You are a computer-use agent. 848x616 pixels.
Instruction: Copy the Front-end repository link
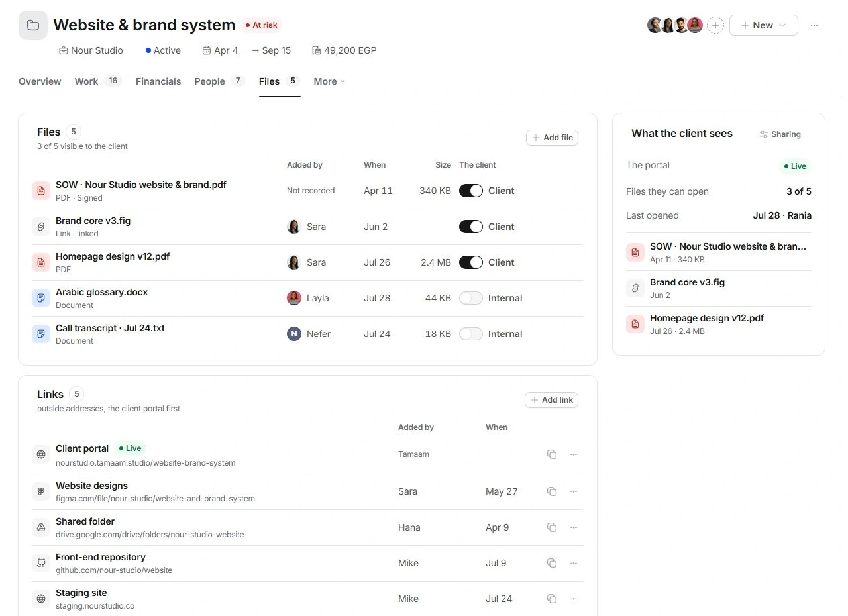coord(552,563)
